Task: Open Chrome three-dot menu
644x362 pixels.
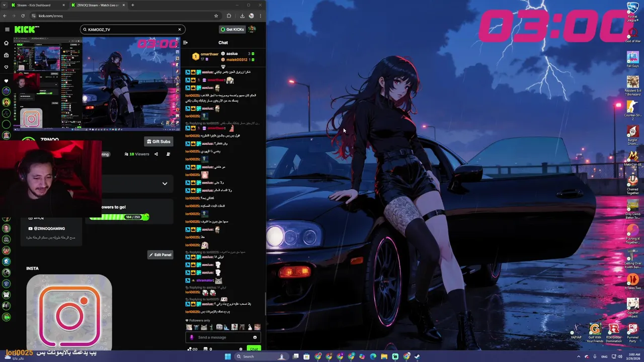Action: point(260,16)
